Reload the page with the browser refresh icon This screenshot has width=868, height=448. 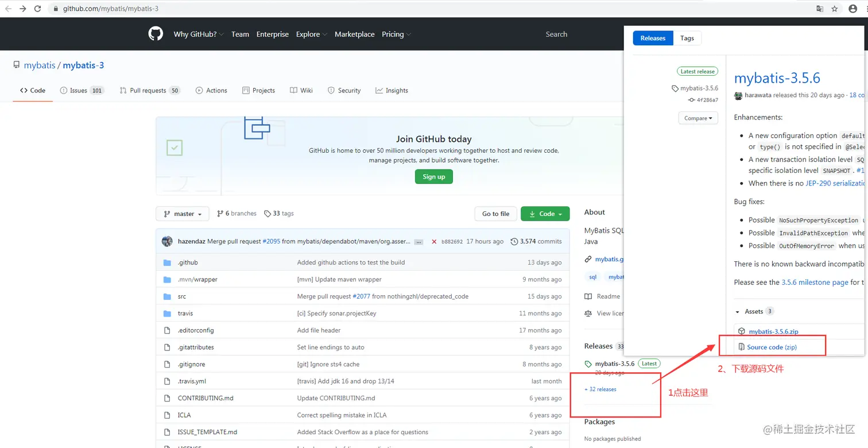(x=38, y=9)
